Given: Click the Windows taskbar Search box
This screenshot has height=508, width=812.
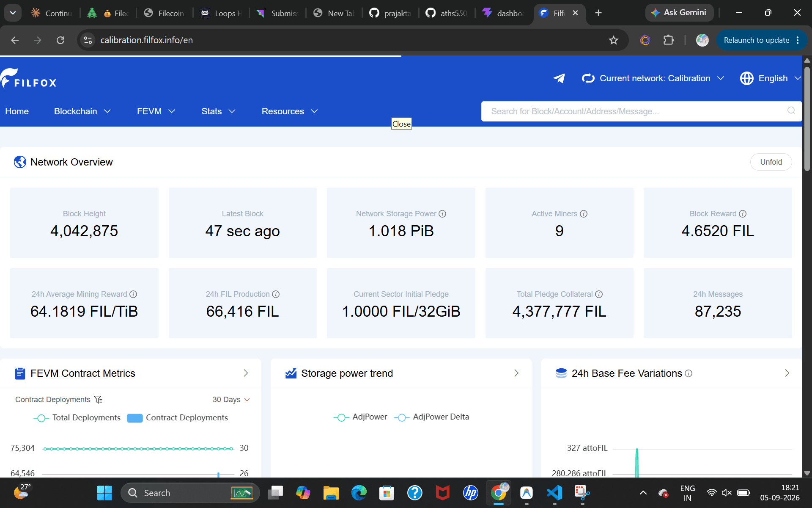Looking at the screenshot, I should pos(190,493).
